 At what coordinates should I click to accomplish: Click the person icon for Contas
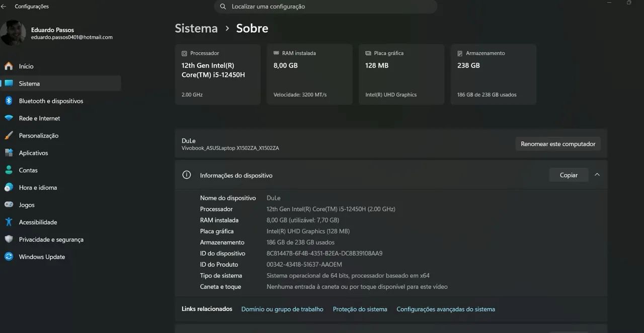9,170
